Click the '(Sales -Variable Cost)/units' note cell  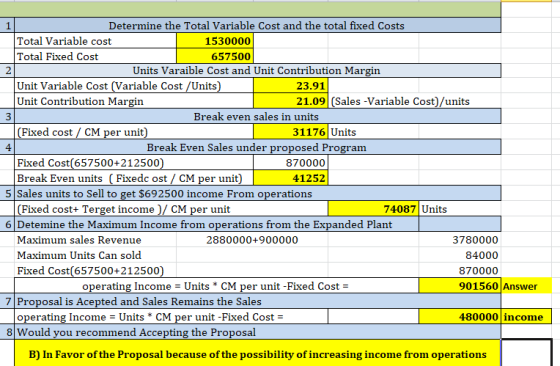coord(400,101)
